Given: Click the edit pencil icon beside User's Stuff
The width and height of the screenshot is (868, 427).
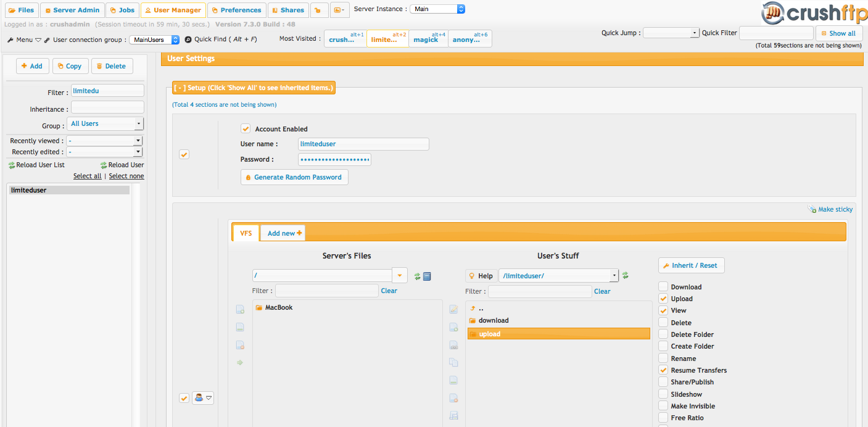Looking at the screenshot, I should pos(453,309).
